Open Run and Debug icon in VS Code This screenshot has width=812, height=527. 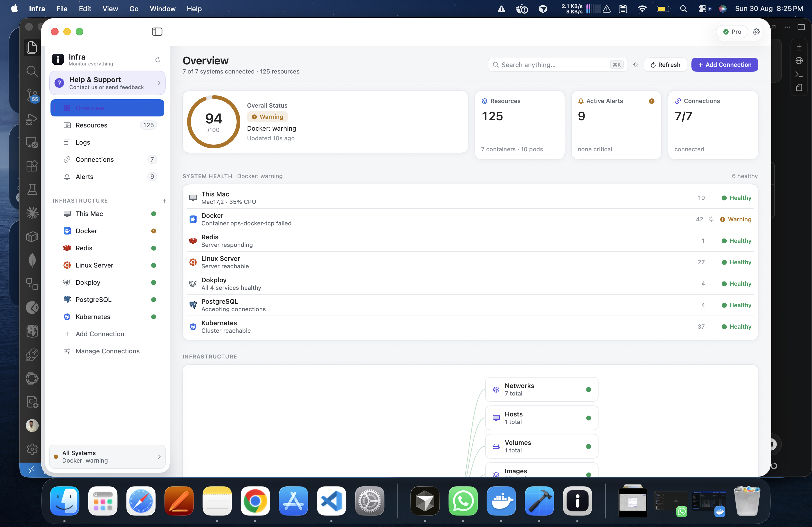(x=31, y=119)
